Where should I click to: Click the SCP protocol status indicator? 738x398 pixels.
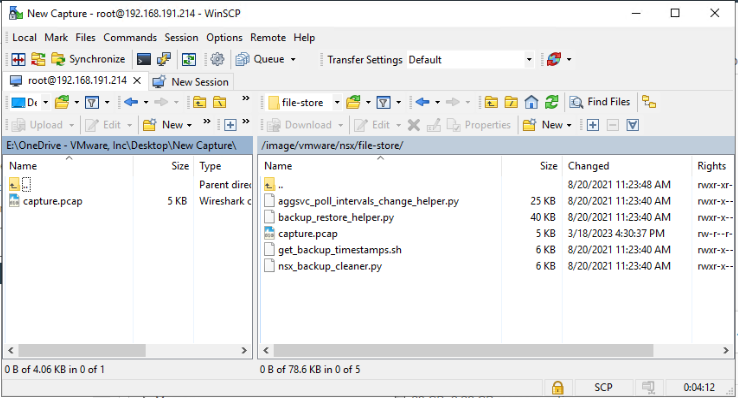point(603,388)
